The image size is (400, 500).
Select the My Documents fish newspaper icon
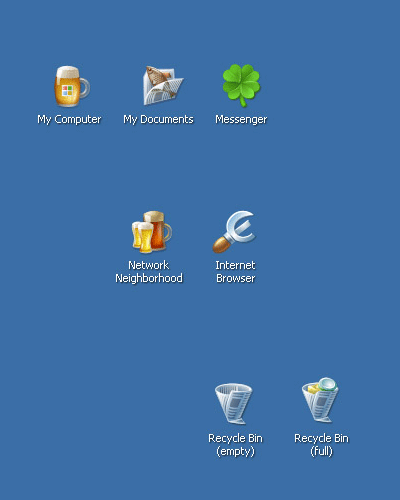[x=163, y=85]
